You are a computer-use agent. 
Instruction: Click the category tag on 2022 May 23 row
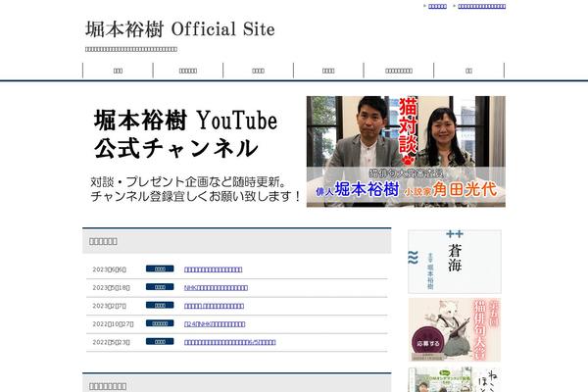click(159, 342)
